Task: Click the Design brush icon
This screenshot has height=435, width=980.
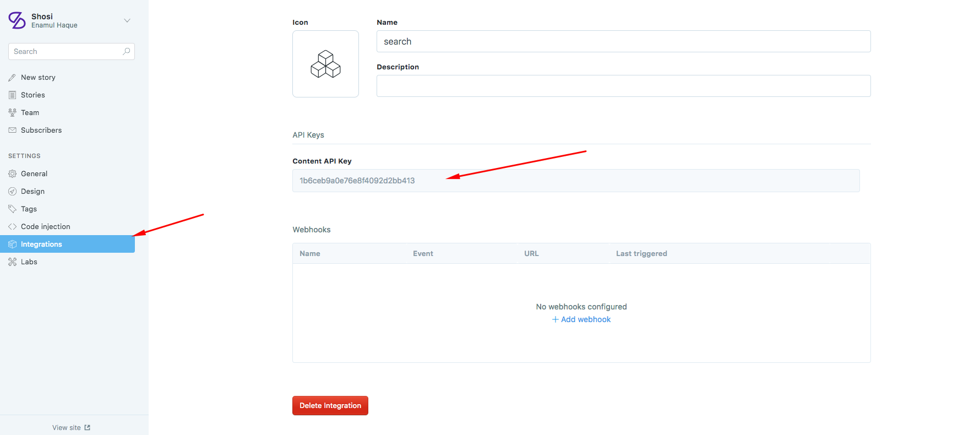Action: tap(12, 192)
